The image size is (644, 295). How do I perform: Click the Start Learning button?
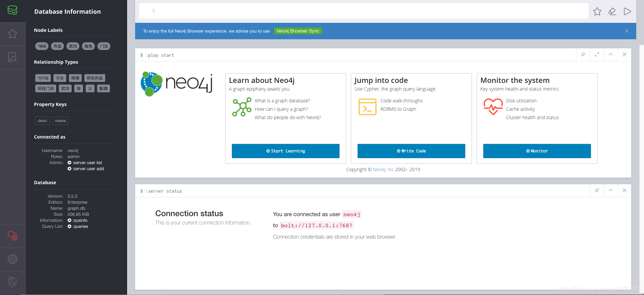point(286,151)
